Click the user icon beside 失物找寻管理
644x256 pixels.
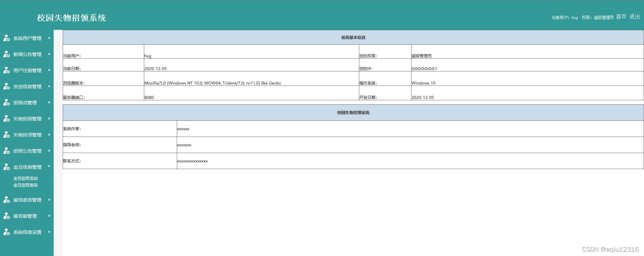(x=7, y=135)
